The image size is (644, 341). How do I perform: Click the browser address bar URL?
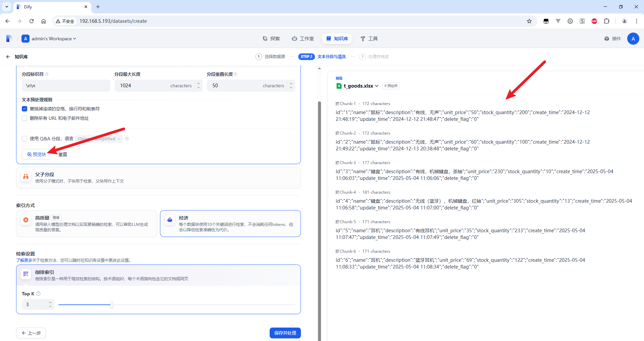(113, 21)
